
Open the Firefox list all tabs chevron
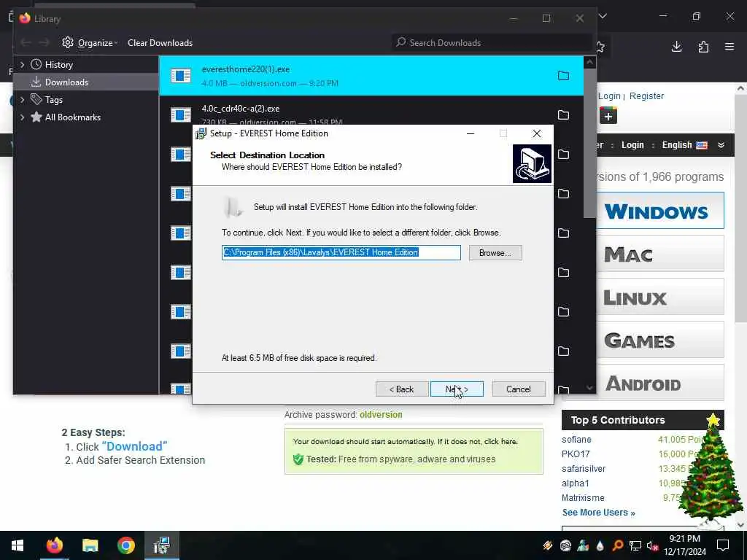[603, 16]
